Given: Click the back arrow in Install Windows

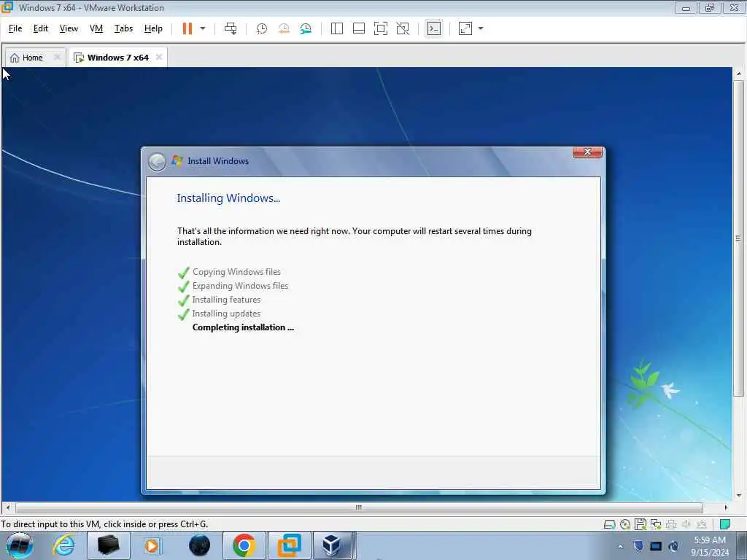Looking at the screenshot, I should pos(157,162).
